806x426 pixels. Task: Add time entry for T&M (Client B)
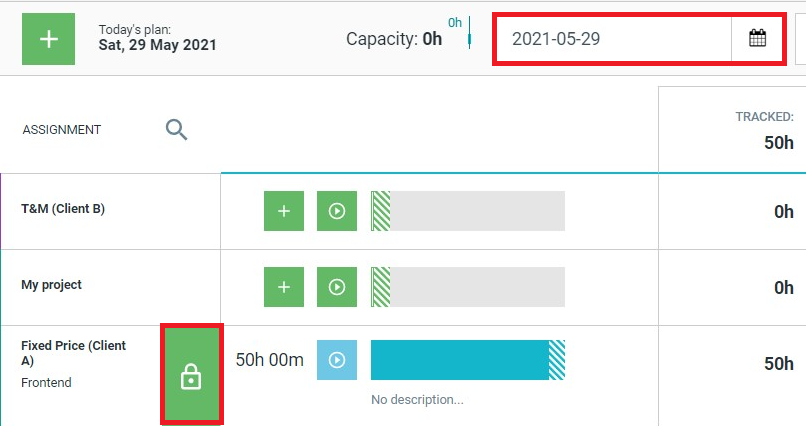point(284,211)
